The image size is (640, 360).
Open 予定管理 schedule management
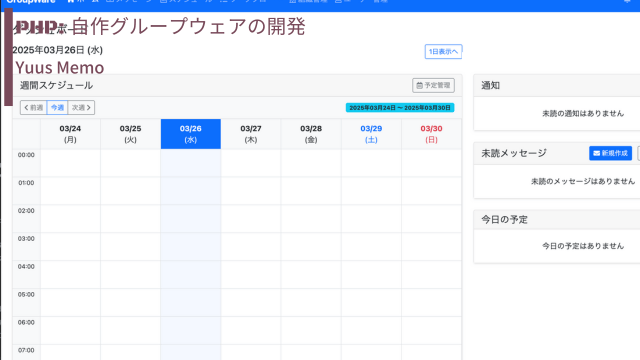pos(433,85)
